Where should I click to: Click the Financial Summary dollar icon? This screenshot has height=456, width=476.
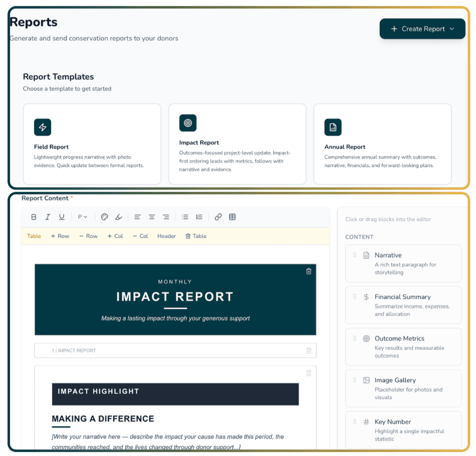click(366, 297)
